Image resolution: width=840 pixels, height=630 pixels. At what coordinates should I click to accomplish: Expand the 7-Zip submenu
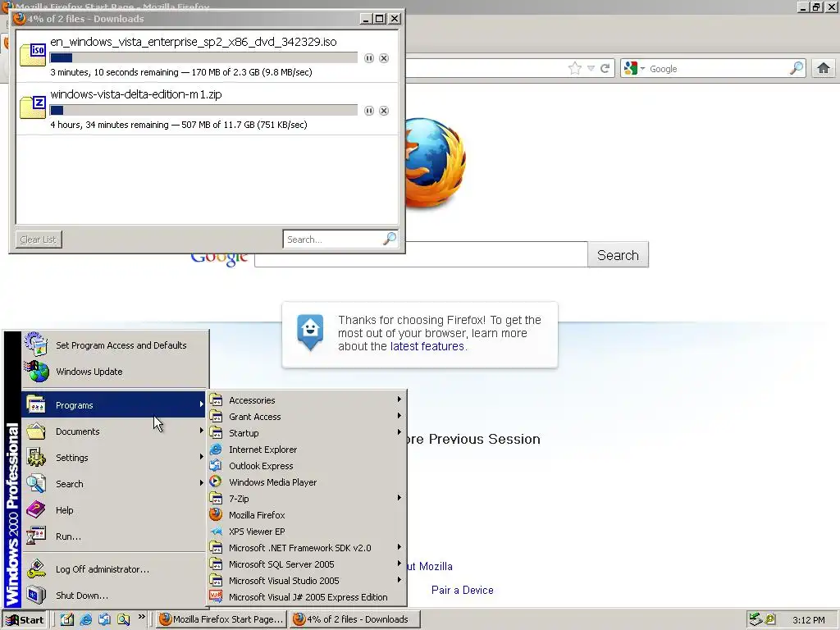(308, 499)
